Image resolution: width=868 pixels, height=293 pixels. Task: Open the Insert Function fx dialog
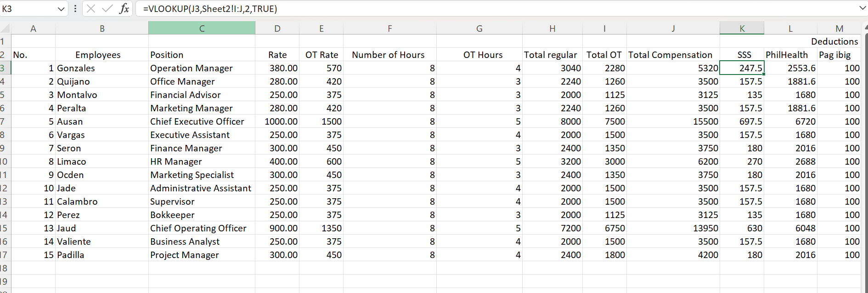pos(124,9)
